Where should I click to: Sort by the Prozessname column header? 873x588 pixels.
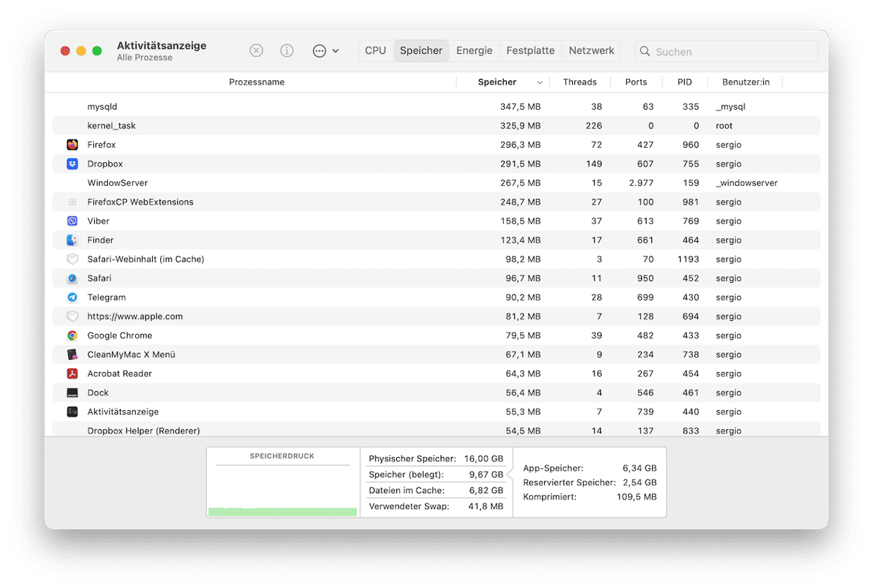[257, 82]
